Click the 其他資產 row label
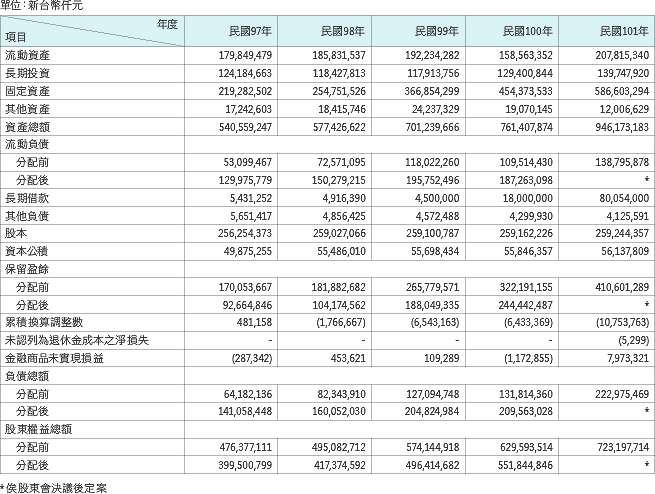655x494 pixels. tap(28, 109)
